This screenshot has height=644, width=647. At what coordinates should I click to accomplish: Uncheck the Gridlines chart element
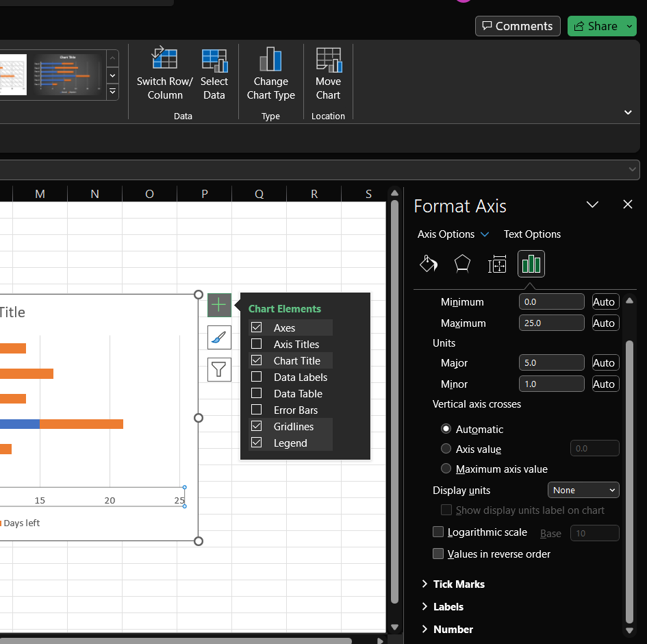click(x=256, y=426)
